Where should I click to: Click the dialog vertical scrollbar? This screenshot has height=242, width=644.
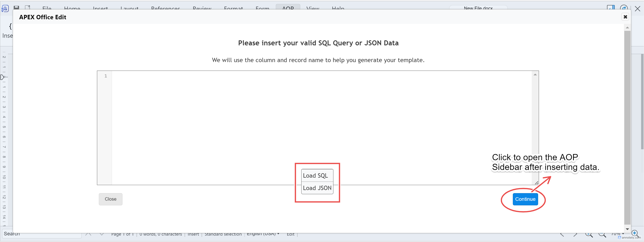pos(627,128)
